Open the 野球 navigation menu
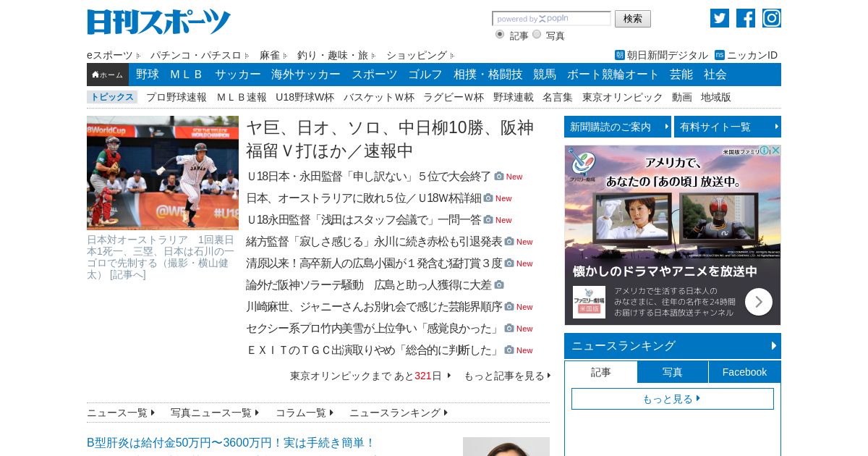Image resolution: width=868 pixels, height=456 pixels. point(148,75)
